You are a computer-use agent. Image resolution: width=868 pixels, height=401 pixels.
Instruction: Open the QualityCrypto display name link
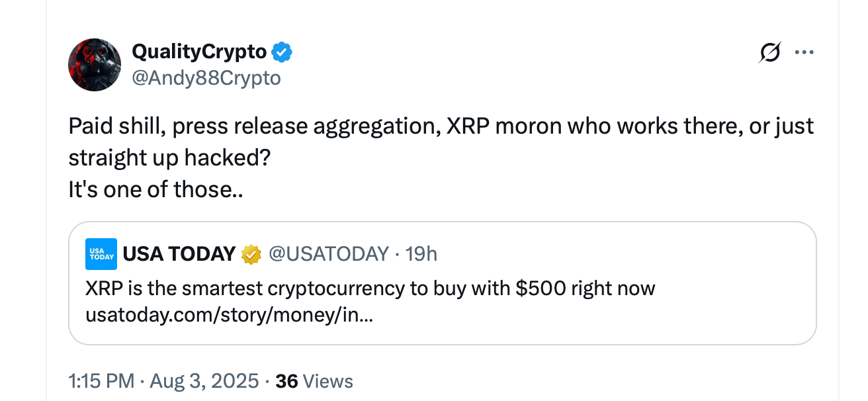pos(199,51)
